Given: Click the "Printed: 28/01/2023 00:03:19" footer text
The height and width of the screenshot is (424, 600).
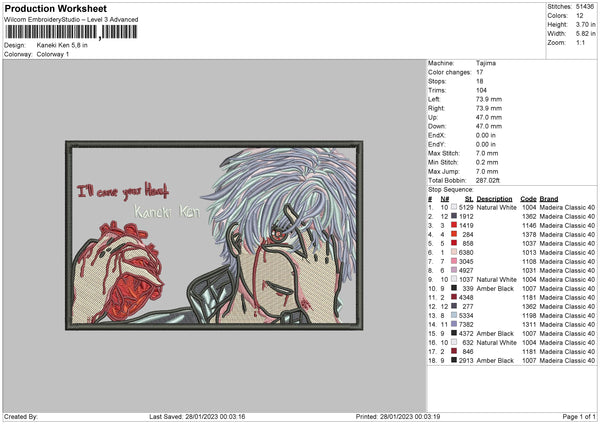Looking at the screenshot, I should 398,417.
